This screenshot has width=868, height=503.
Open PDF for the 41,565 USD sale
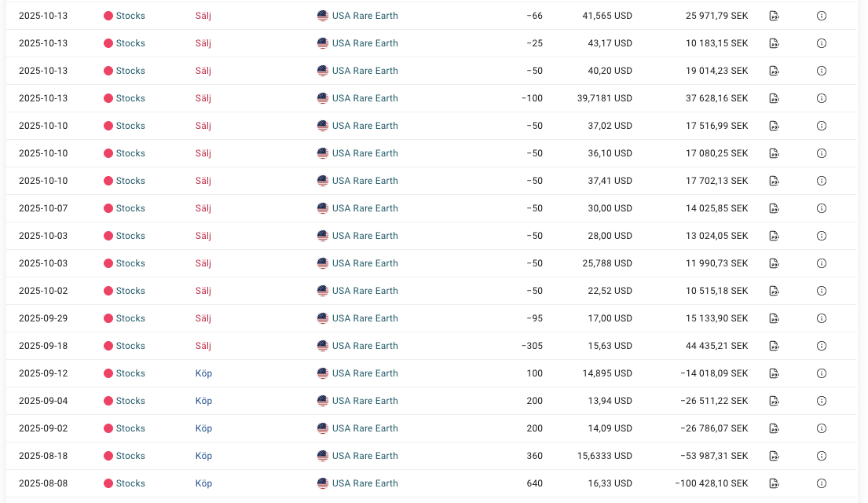774,16
